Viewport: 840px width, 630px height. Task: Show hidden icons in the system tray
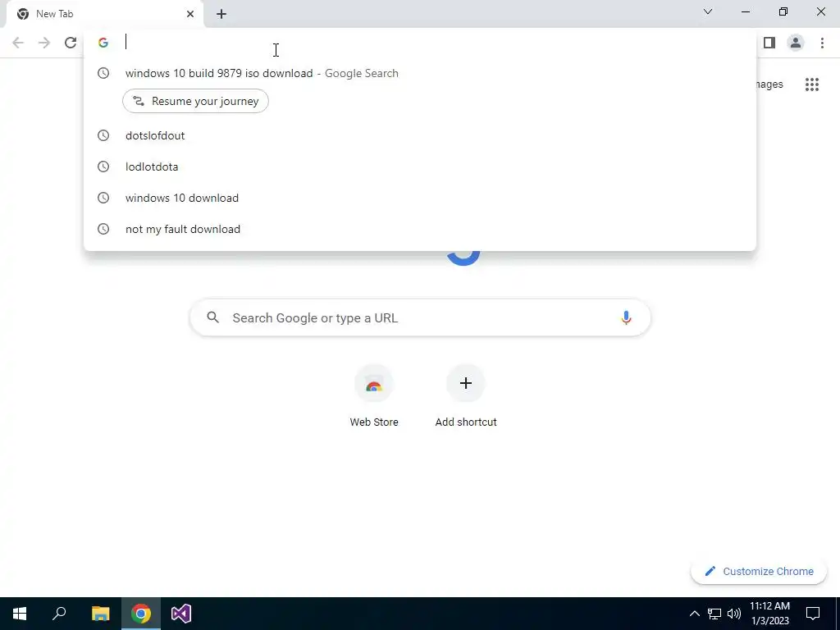point(694,614)
